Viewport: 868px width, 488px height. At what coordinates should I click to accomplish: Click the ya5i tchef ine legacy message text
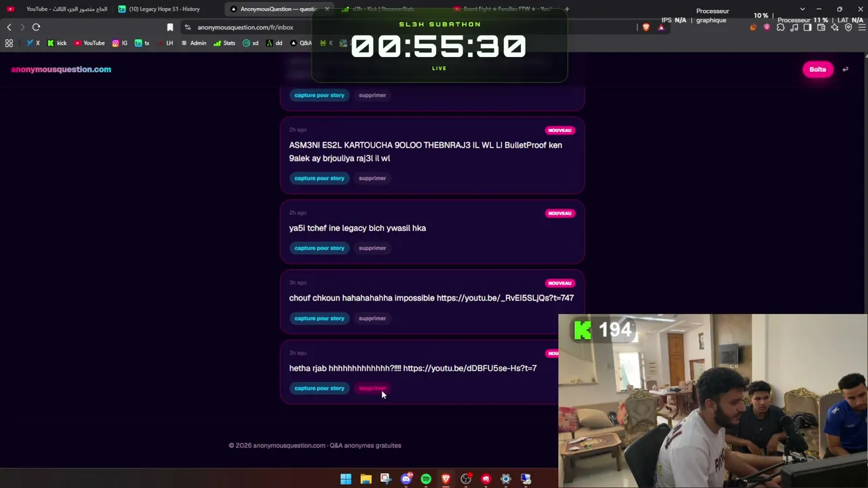click(x=357, y=228)
